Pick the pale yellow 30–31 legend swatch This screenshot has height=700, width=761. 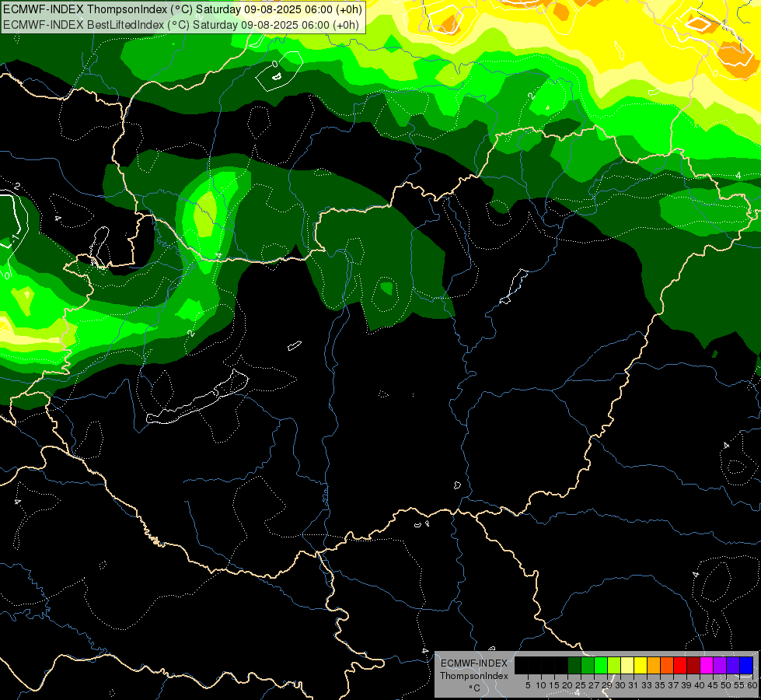pos(627,665)
